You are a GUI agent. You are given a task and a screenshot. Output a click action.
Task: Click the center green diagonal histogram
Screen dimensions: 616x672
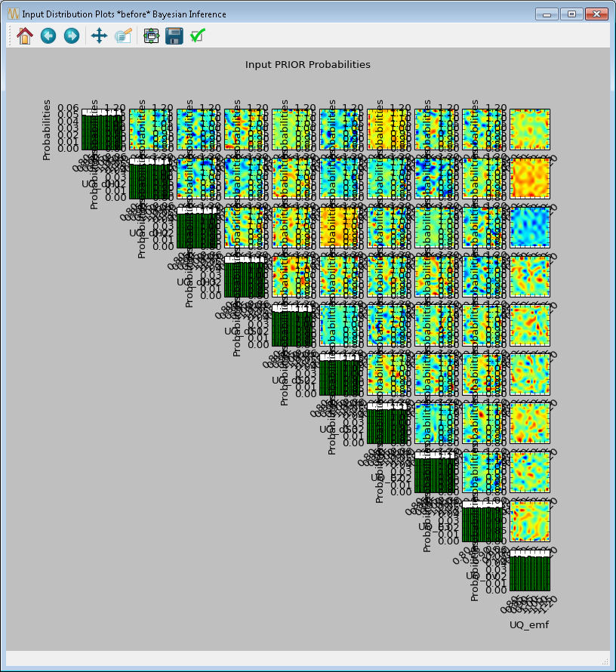(291, 326)
